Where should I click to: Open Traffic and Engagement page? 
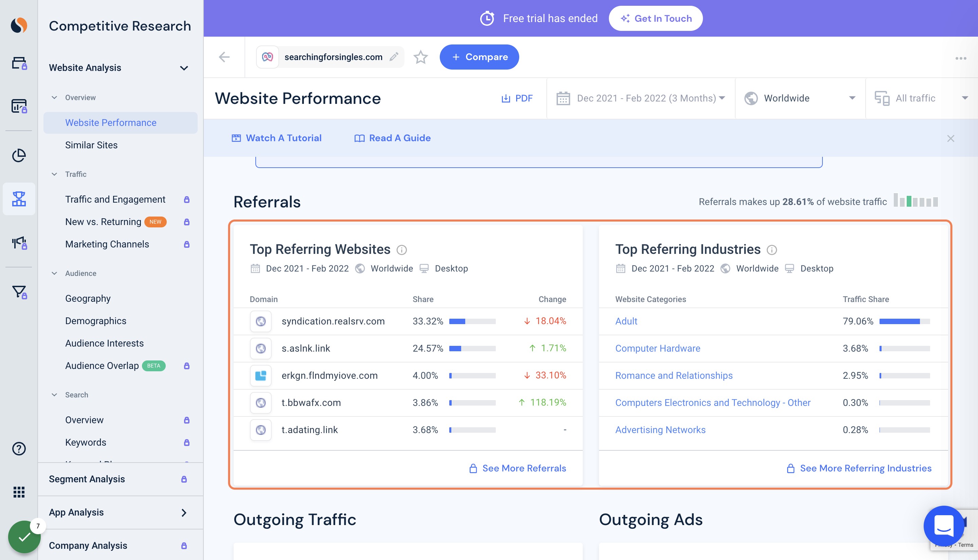click(x=115, y=199)
